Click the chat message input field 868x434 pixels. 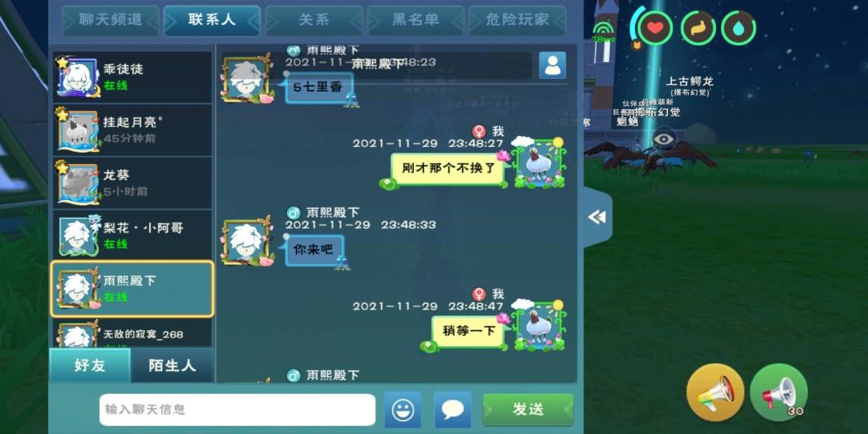237,410
